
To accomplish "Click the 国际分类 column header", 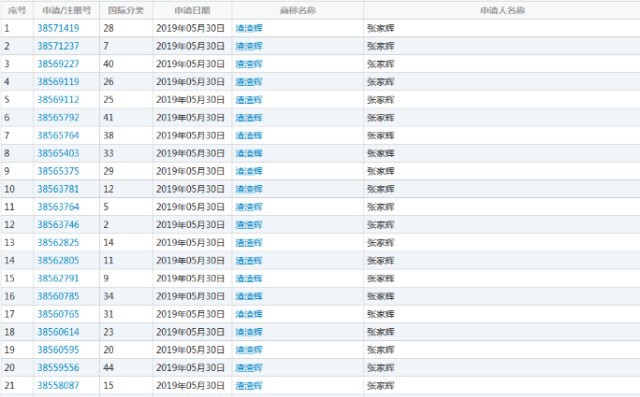I will point(126,11).
